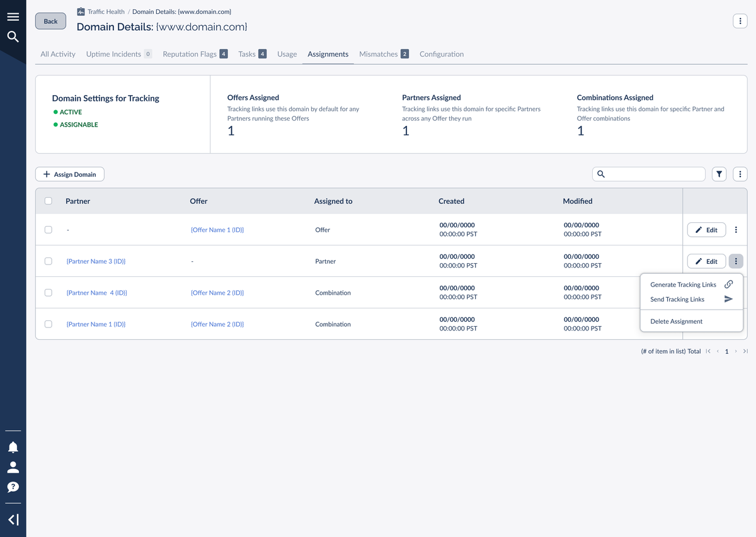Edit the Partner Name 3 assignment

706,261
